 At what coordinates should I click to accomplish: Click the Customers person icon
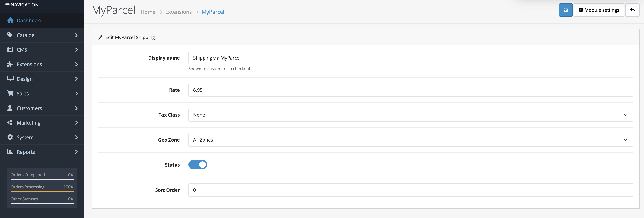10,108
